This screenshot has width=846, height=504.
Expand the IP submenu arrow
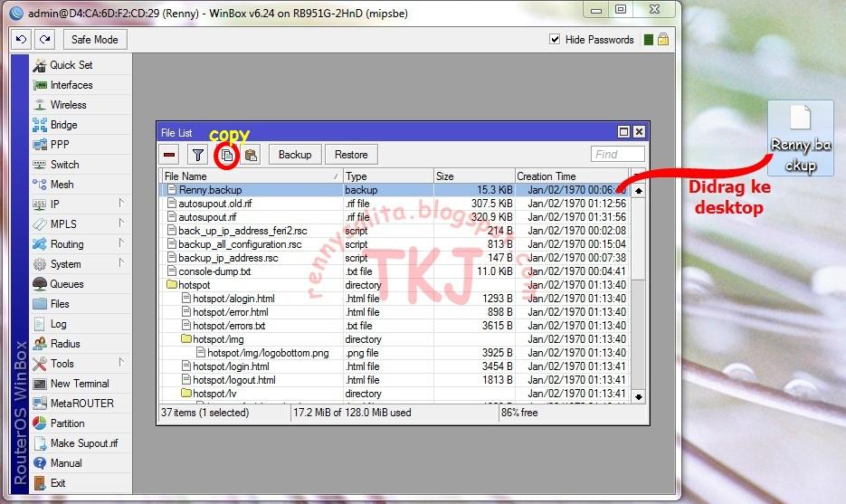tap(121, 204)
